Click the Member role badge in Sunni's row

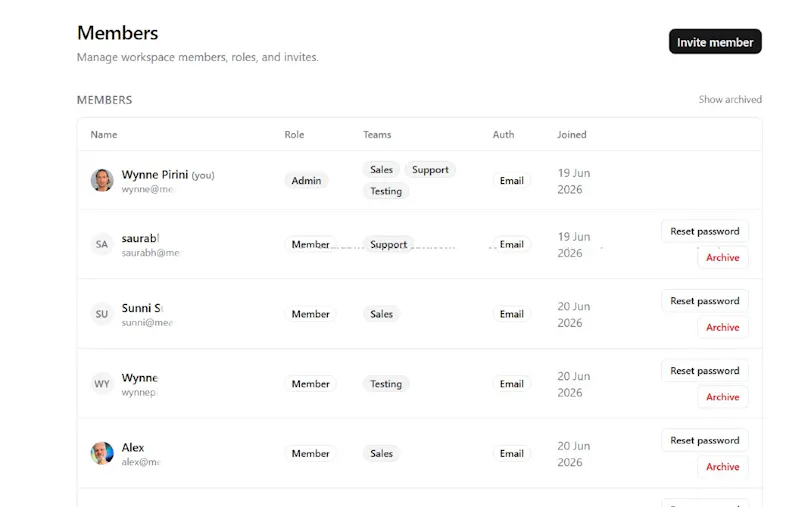(310, 314)
